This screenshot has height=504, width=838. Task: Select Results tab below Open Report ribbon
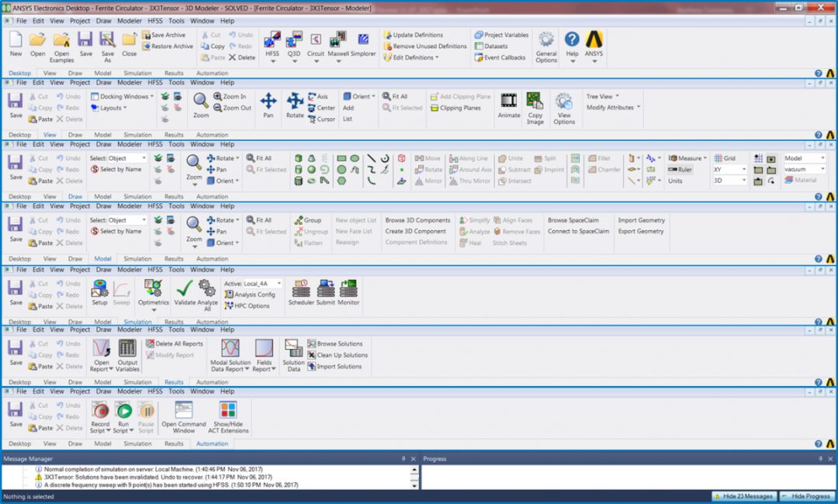174,382
